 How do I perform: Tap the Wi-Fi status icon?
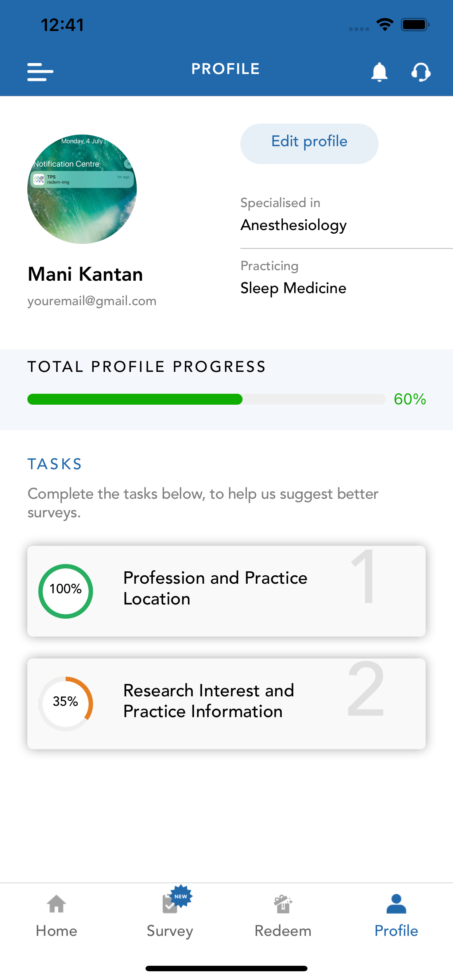(385, 25)
